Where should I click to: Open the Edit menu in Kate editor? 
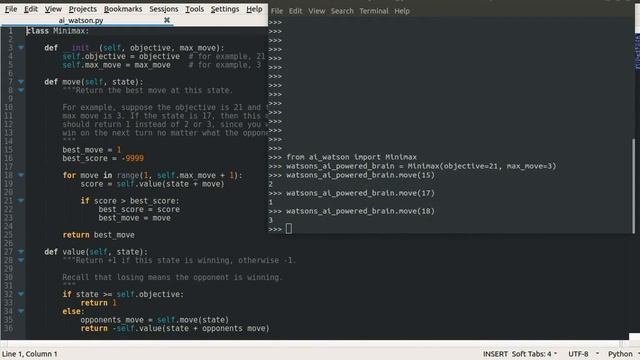31,9
